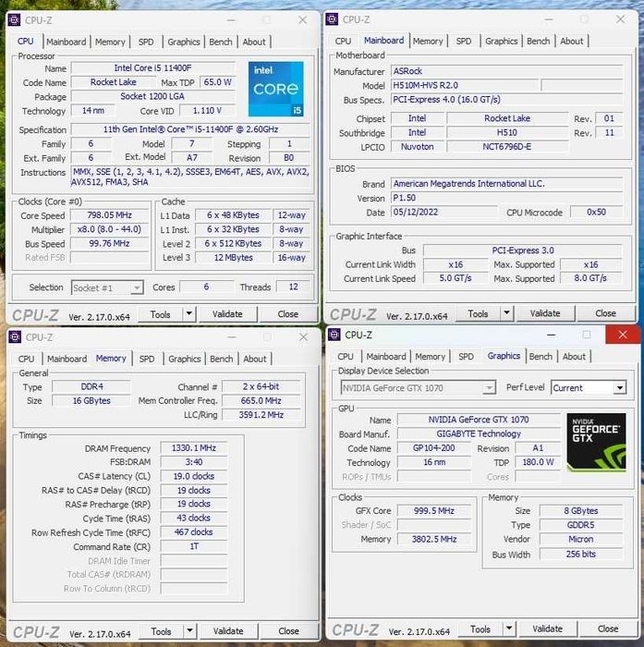The image size is (644, 647).
Task: Click the Multiplier value x8.0 (8.0 - 44.0)
Action: 109,229
